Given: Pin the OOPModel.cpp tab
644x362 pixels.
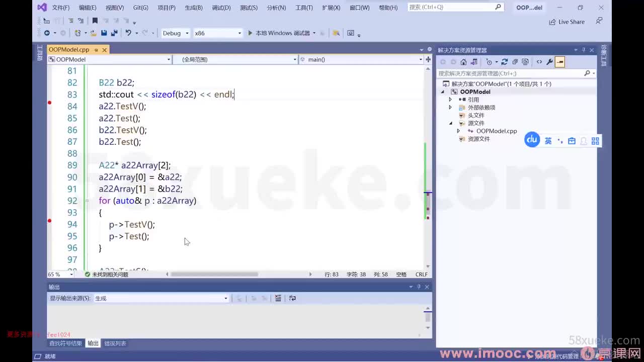Looking at the screenshot, I should (x=96, y=50).
